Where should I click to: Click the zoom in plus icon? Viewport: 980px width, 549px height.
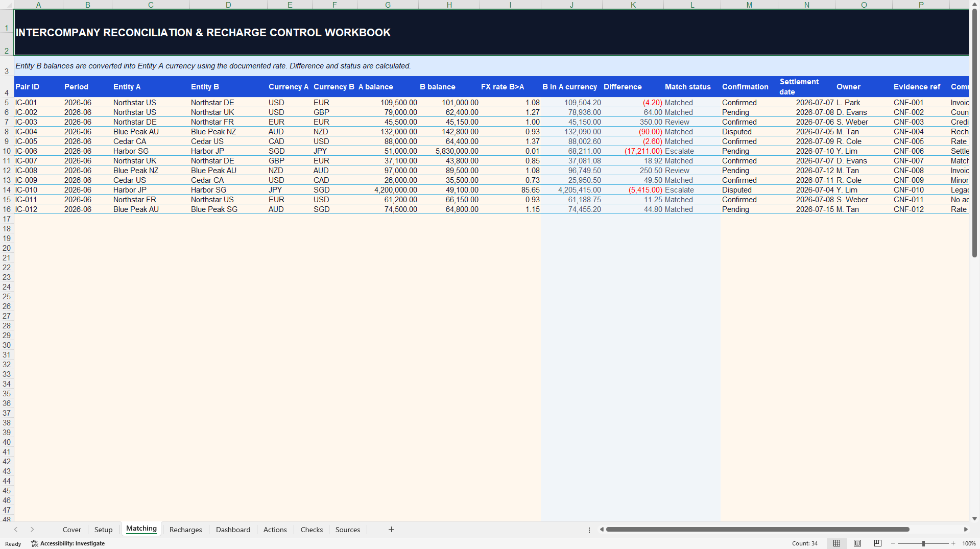tap(953, 543)
